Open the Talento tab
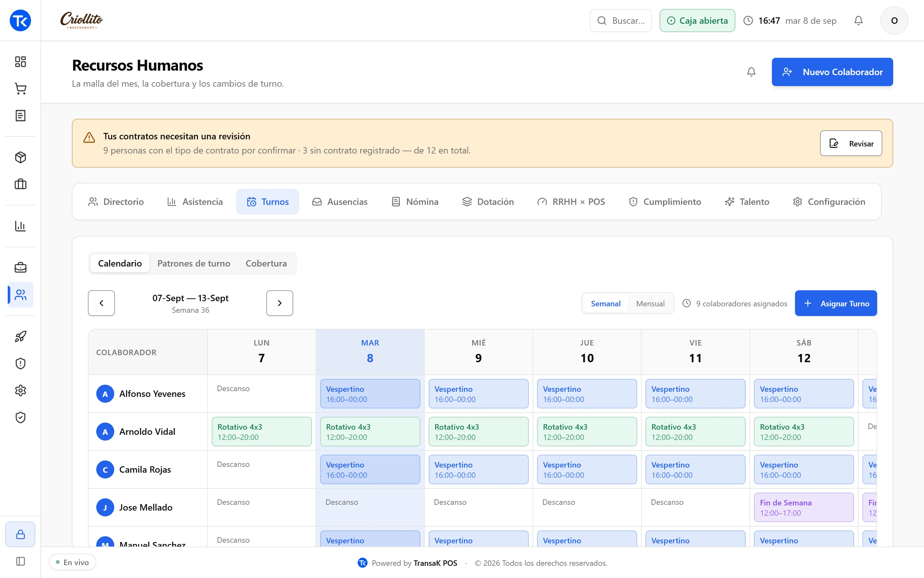 point(747,201)
